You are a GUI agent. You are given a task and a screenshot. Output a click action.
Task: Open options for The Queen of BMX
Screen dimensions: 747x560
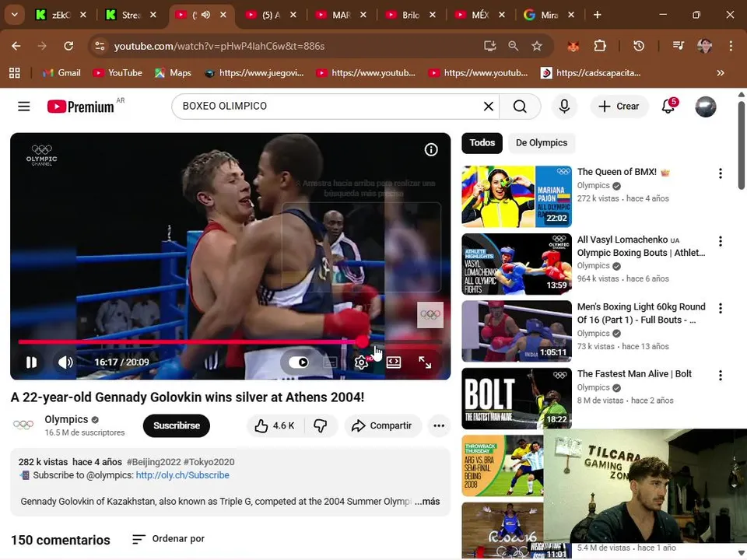(721, 173)
